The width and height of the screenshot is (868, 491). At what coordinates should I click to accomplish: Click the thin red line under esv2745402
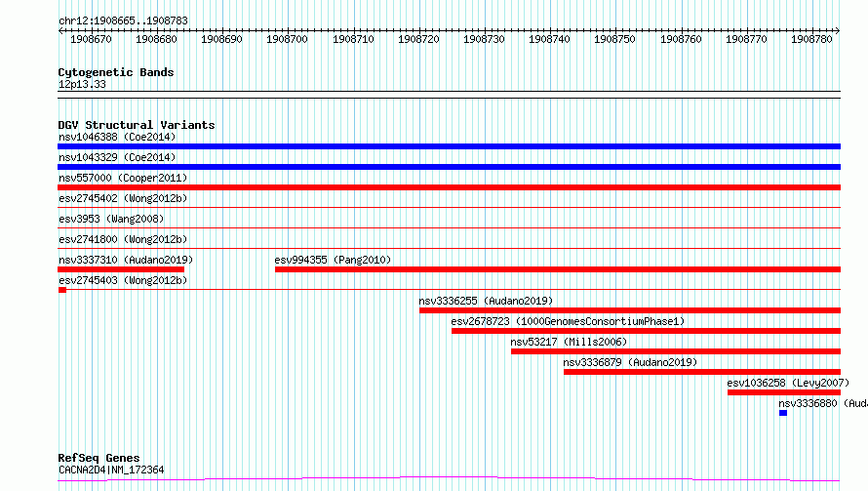449,207
